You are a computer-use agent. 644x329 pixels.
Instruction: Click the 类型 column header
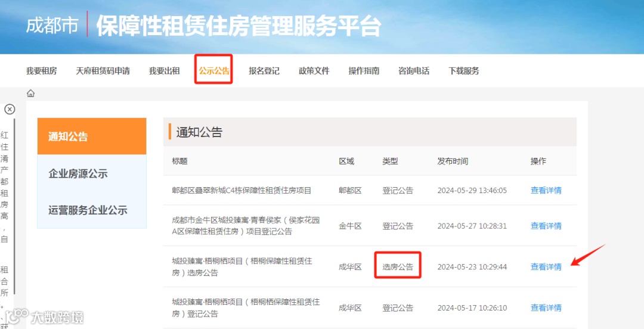coord(390,162)
